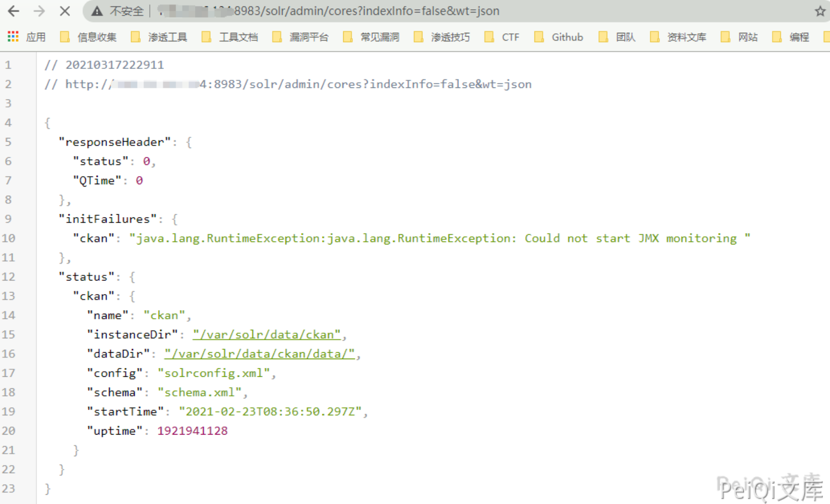Image resolution: width=830 pixels, height=504 pixels.
Task: Open the 工具文档 bookmark folder
Action: 230,37
